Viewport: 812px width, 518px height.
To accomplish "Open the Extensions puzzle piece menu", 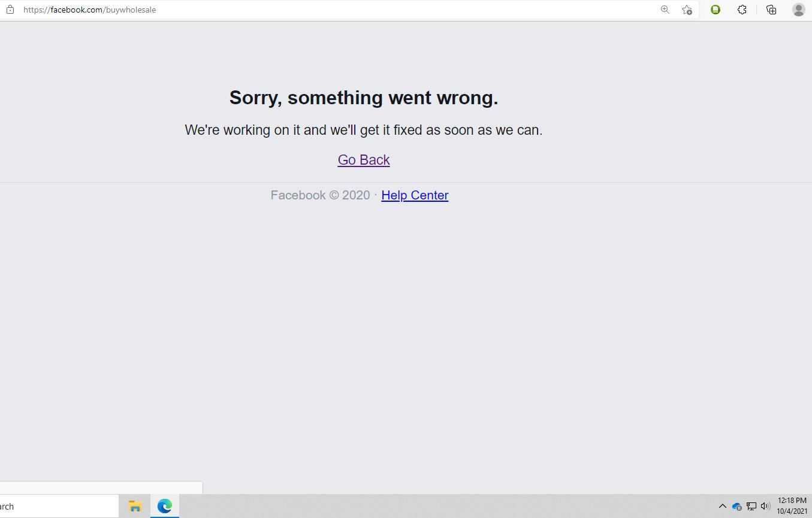I will pos(742,10).
